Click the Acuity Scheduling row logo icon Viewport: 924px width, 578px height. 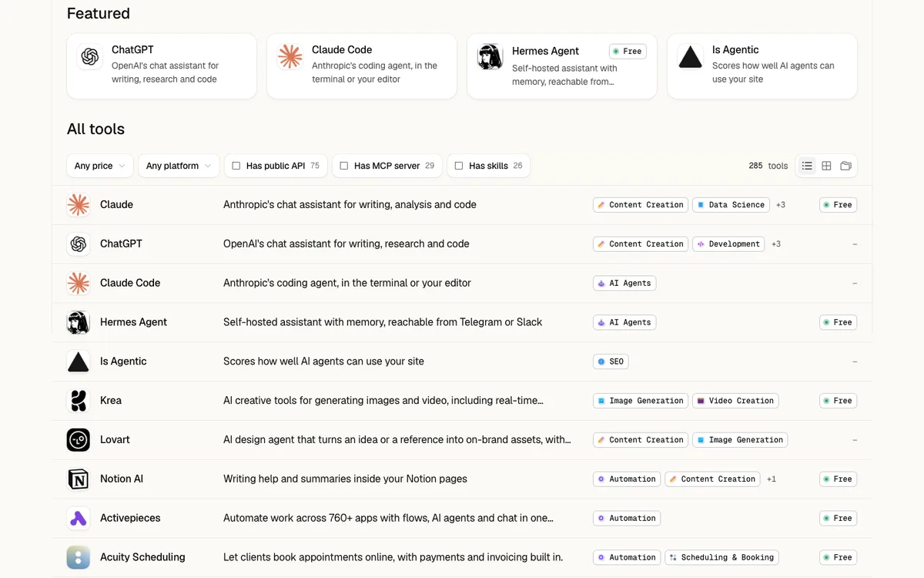78,557
